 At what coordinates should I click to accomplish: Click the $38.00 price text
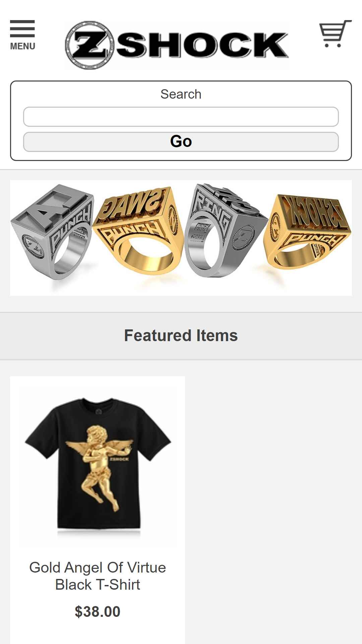98,612
